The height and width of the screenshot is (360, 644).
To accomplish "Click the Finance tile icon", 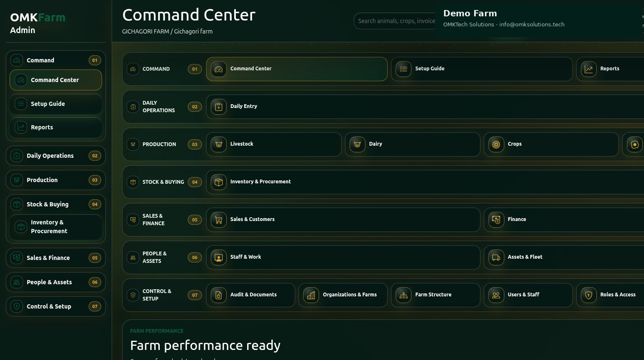I will pos(496,220).
